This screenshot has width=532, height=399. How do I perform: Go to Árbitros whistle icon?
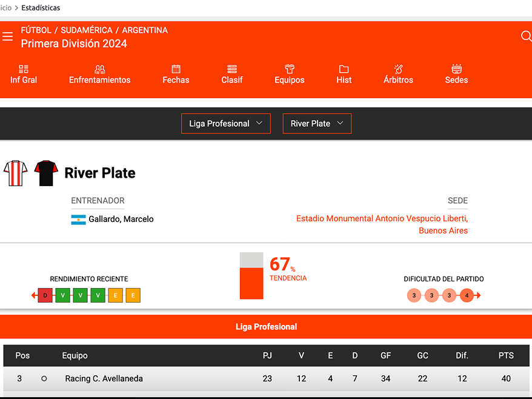398,69
